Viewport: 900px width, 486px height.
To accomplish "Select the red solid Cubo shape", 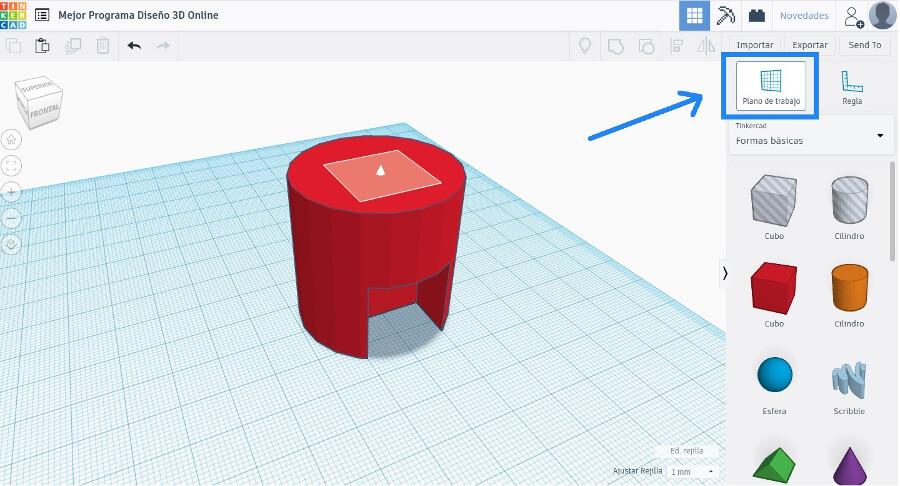I will coord(773,289).
